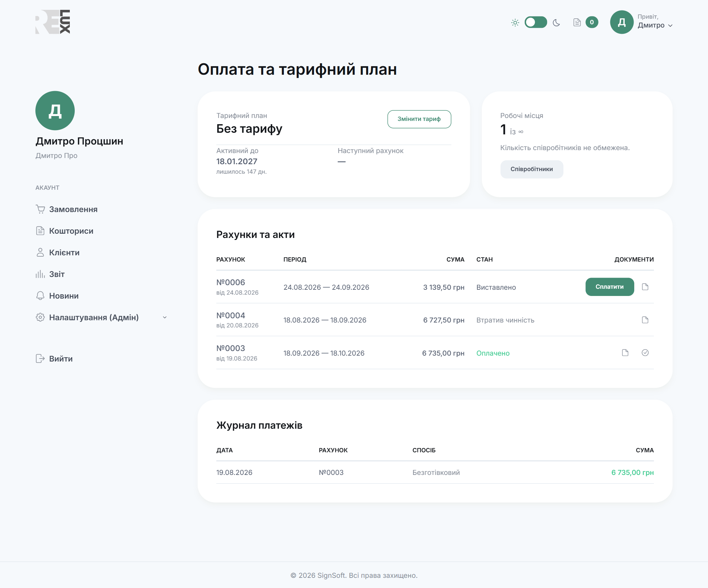
Task: Click the Налаштування gear icon
Action: (40, 317)
